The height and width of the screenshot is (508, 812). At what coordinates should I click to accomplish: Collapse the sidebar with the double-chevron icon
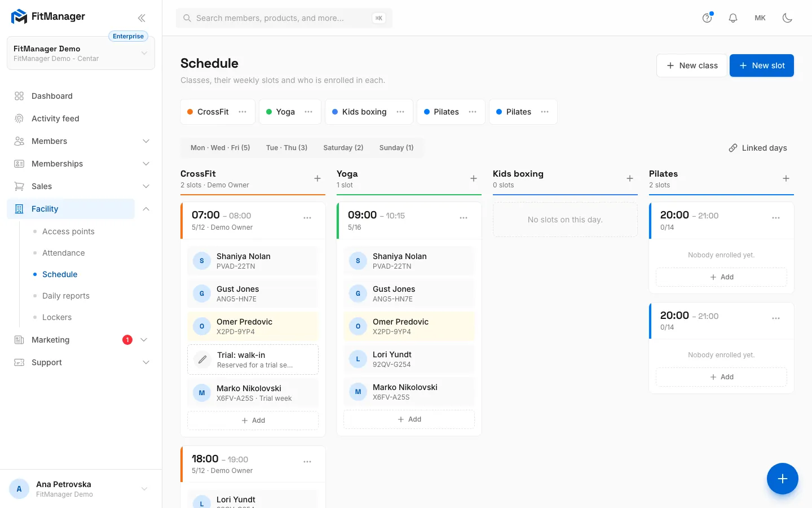pos(142,18)
